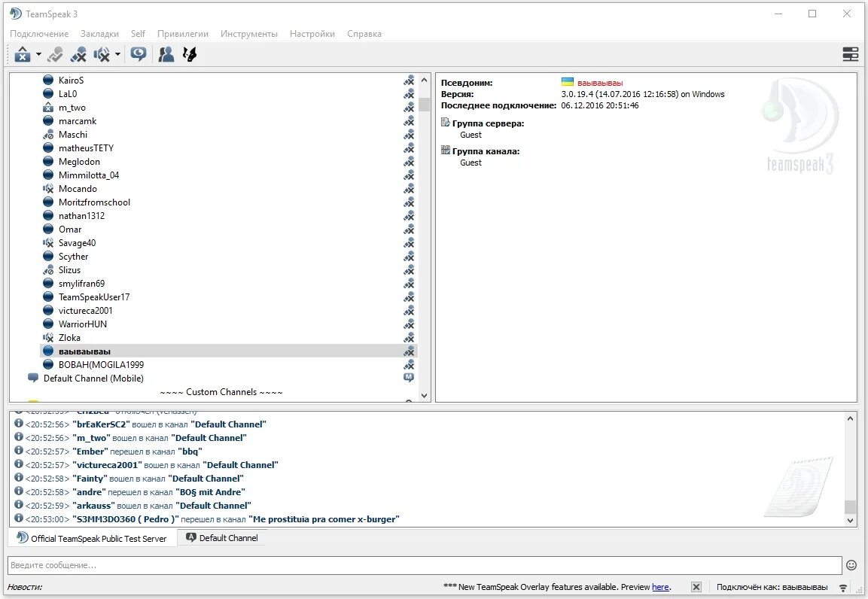Click info icon on brEaKerSC2 log entry
Screen dimensions: 868x599
(x=18, y=423)
